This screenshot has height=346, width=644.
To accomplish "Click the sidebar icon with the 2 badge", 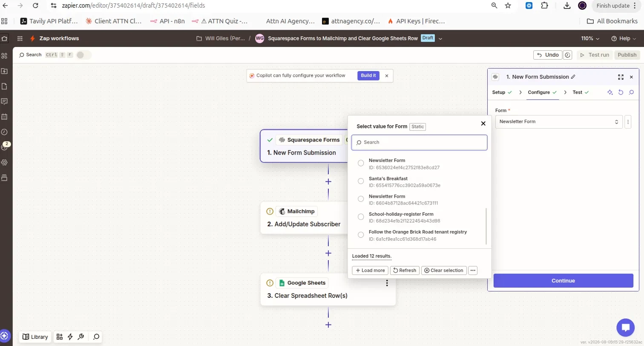I will 5,147.
